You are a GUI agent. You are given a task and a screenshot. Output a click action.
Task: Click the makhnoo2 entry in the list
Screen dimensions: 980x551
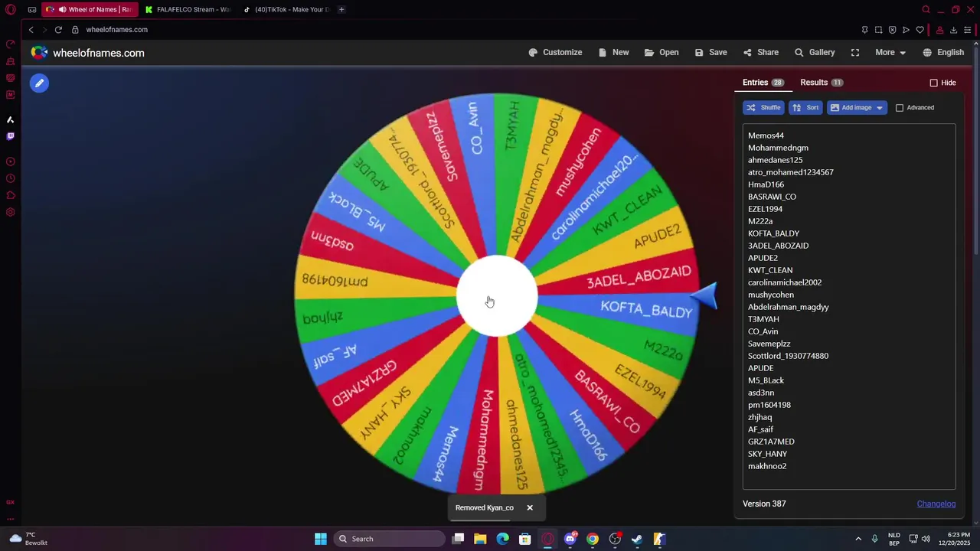click(767, 466)
